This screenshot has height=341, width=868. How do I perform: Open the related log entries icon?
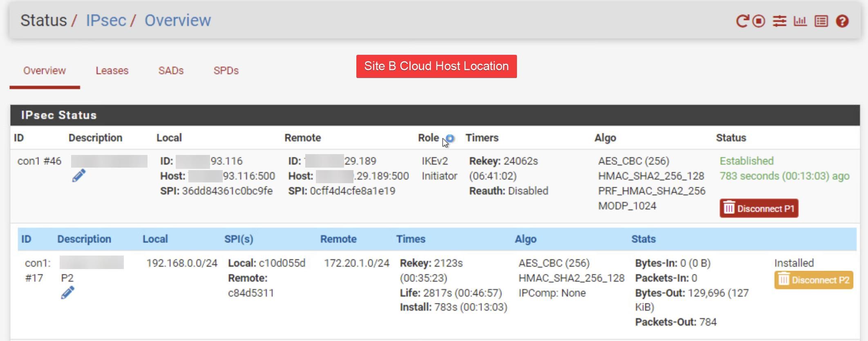click(821, 21)
